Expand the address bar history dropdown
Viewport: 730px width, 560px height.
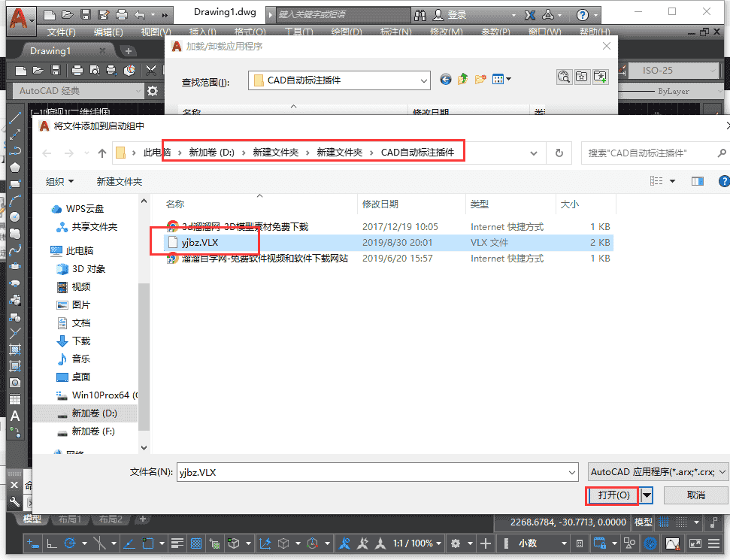pos(534,153)
